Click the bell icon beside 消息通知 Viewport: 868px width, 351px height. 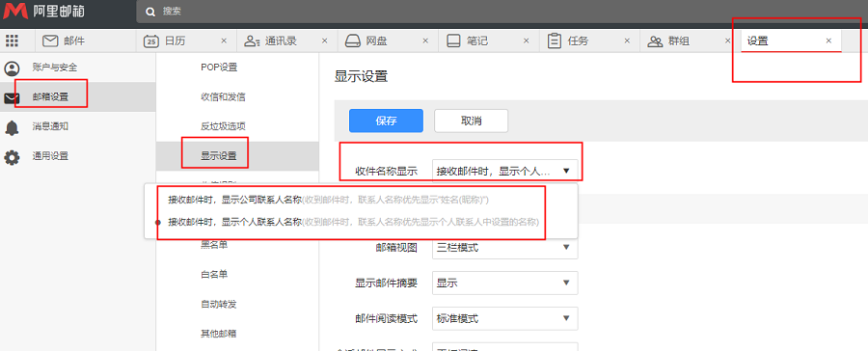click(x=12, y=128)
